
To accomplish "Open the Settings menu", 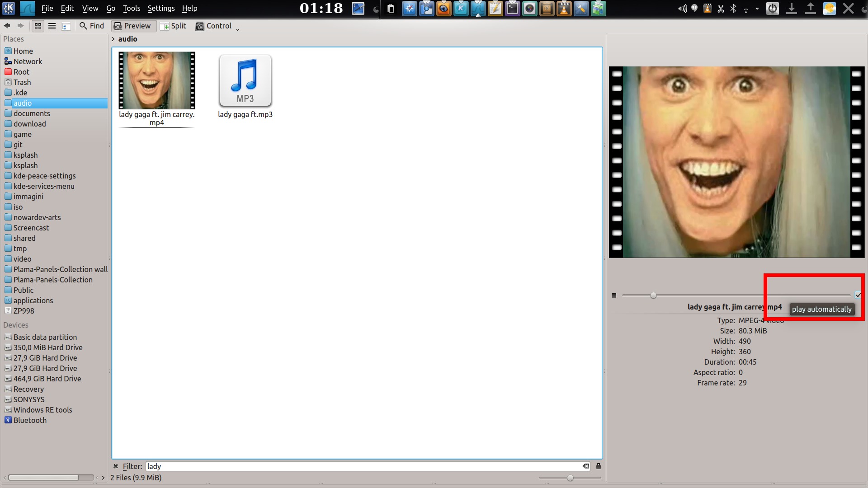I will coord(161,8).
